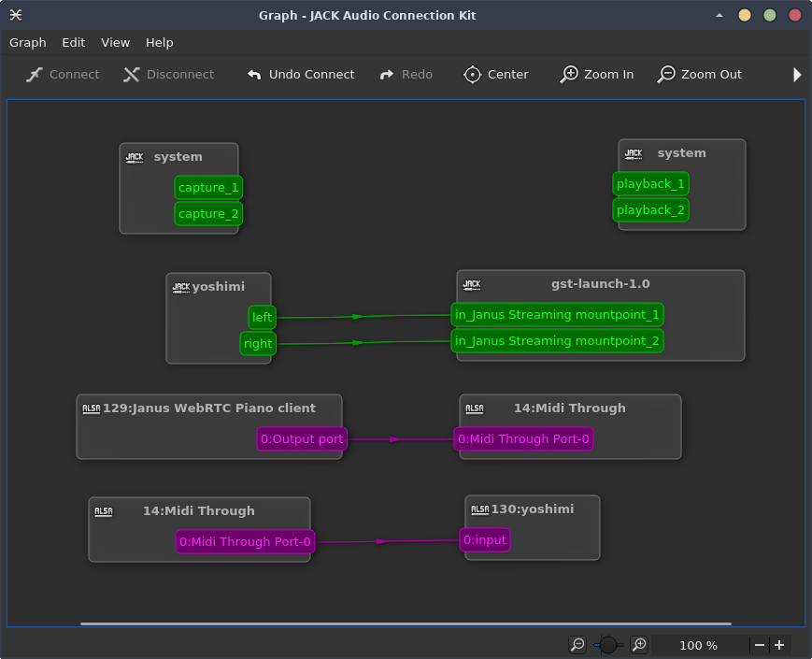Screen dimensions: 812x659
Task: Select the capture_1 port
Action: 208,188
